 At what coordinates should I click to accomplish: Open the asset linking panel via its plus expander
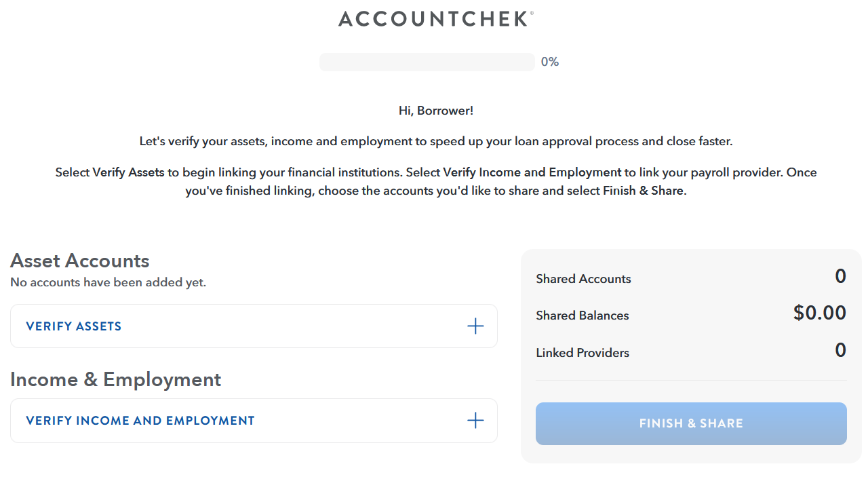[x=475, y=326]
